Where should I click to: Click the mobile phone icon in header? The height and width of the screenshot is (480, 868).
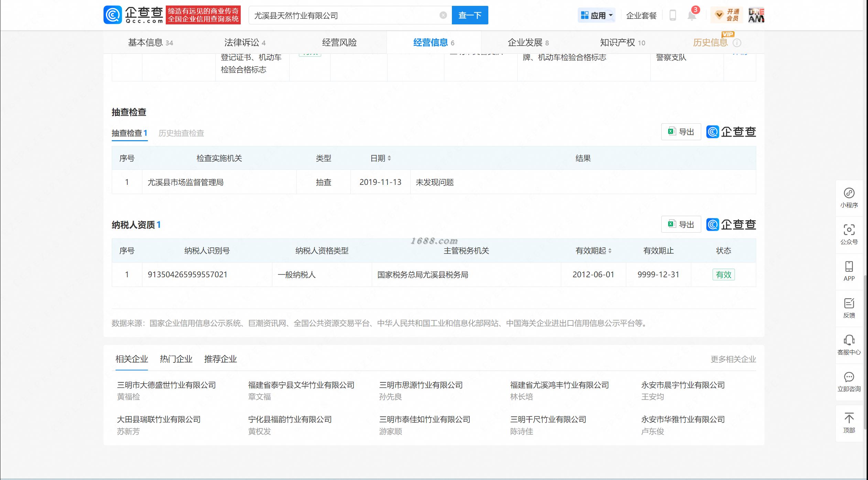point(673,15)
